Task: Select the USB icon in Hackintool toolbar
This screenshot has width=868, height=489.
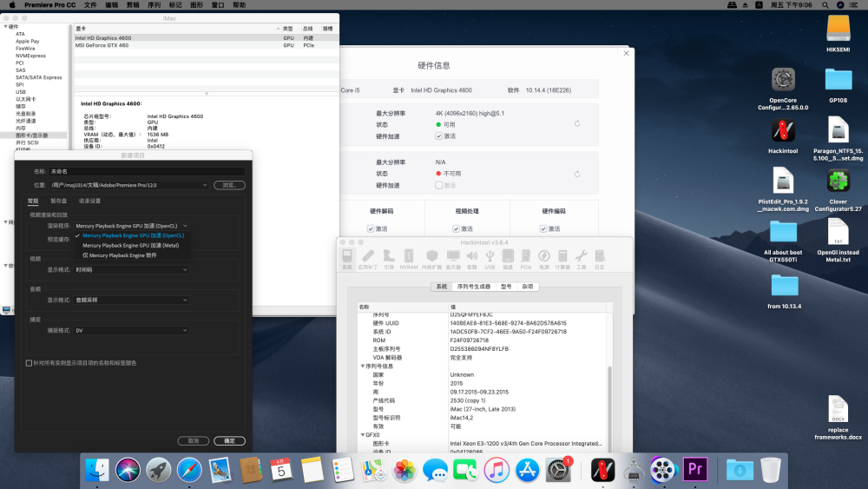Action: pos(490,259)
